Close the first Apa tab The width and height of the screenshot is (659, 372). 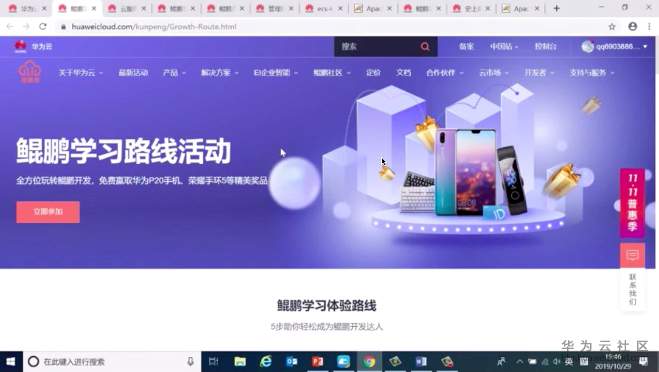coord(389,8)
